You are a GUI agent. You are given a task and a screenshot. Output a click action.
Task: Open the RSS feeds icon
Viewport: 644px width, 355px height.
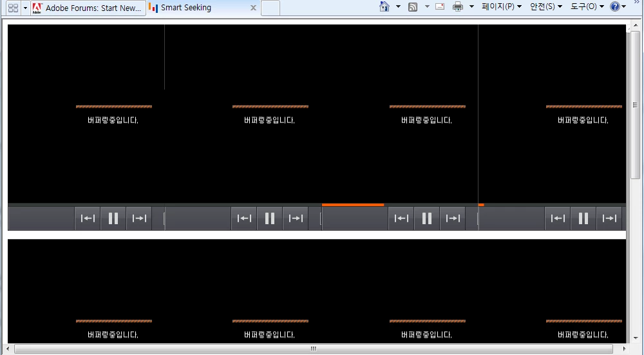413,6
